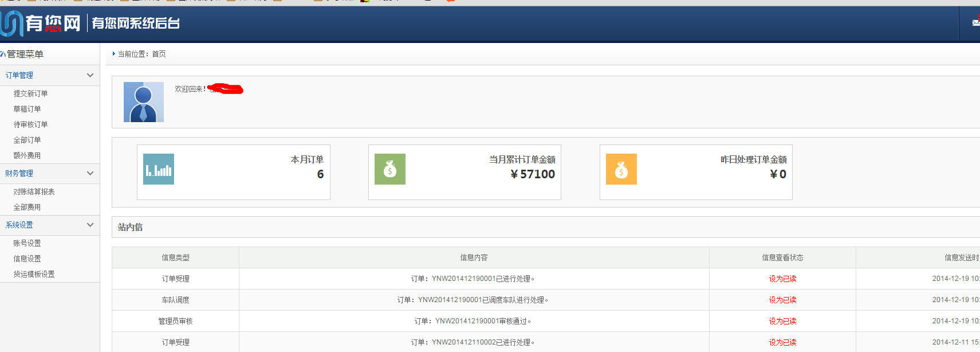
Task: Select 对账结算报表 menu item
Action: click(x=34, y=192)
